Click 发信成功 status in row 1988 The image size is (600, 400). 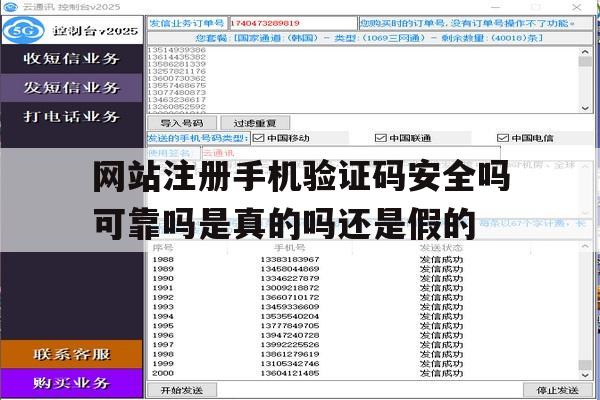click(x=441, y=260)
